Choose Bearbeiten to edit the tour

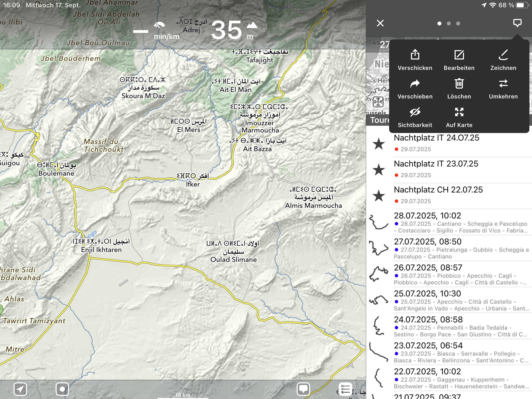[459, 55]
